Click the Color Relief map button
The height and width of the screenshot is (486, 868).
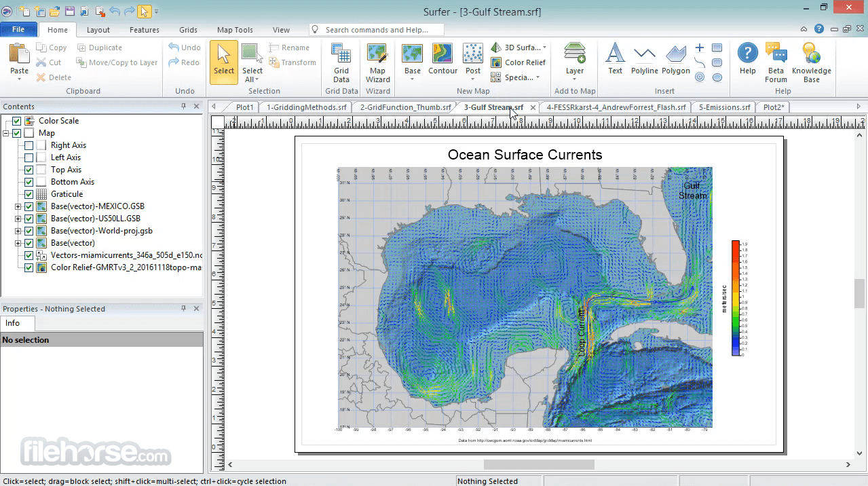(x=518, y=62)
